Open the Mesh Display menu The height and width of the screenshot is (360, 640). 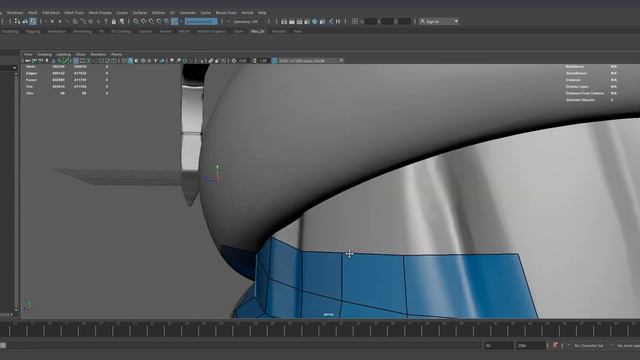tap(100, 13)
